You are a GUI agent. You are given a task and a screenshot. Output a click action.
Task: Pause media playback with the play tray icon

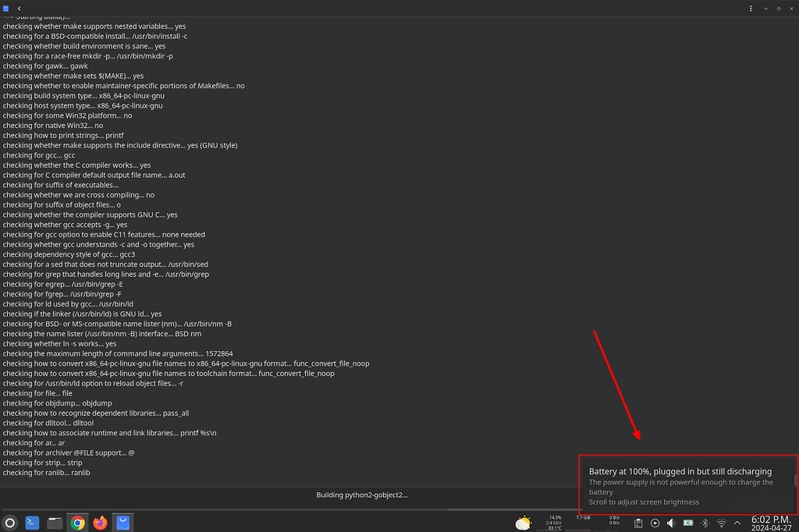pyautogui.click(x=655, y=523)
